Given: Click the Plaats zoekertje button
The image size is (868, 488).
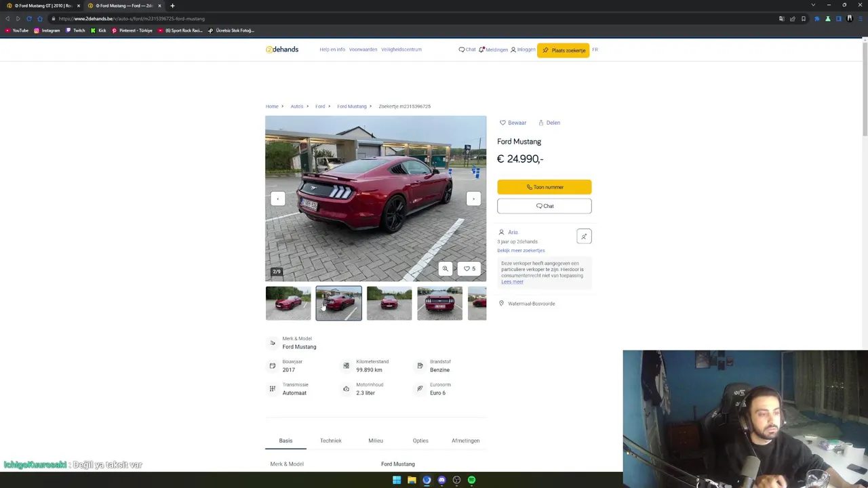Looking at the screenshot, I should (x=564, y=50).
